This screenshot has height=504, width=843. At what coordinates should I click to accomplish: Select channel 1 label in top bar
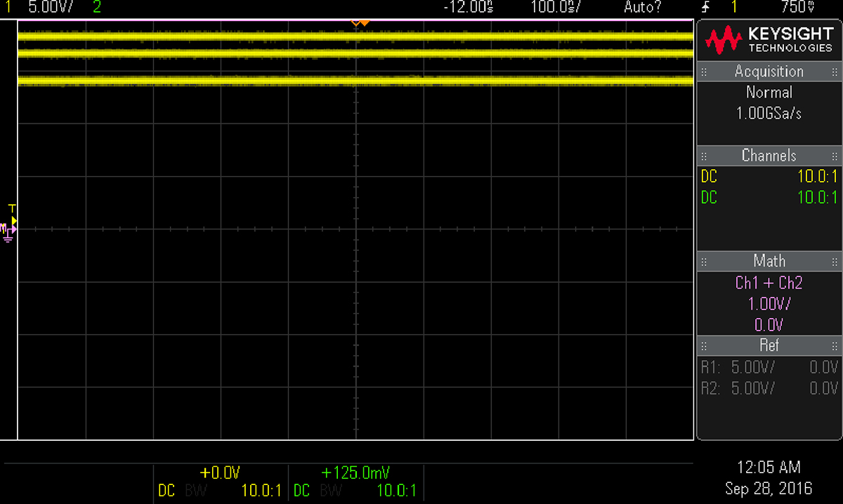(8, 7)
